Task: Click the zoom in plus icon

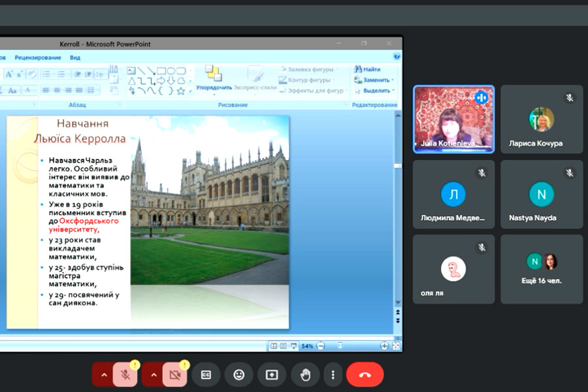Action: [385, 346]
